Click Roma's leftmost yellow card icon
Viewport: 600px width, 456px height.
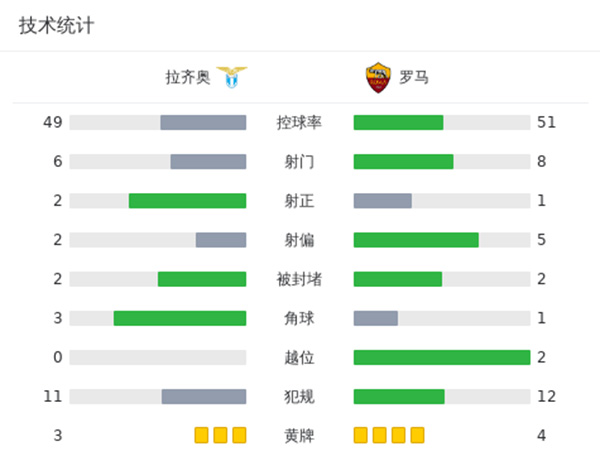coord(361,435)
